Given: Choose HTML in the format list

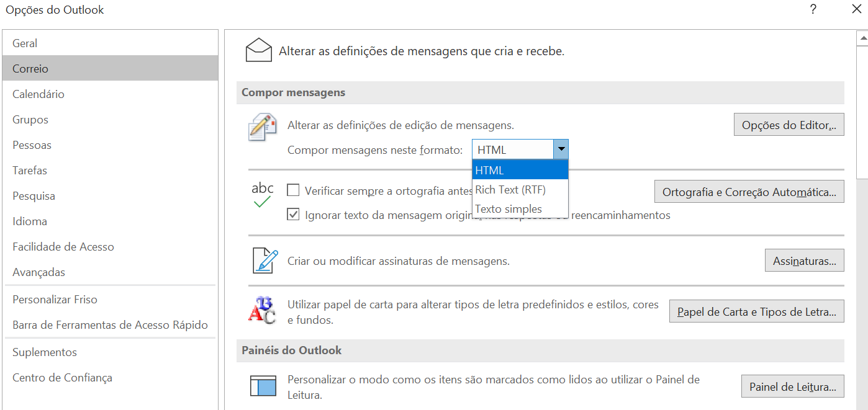Looking at the screenshot, I should [520, 170].
